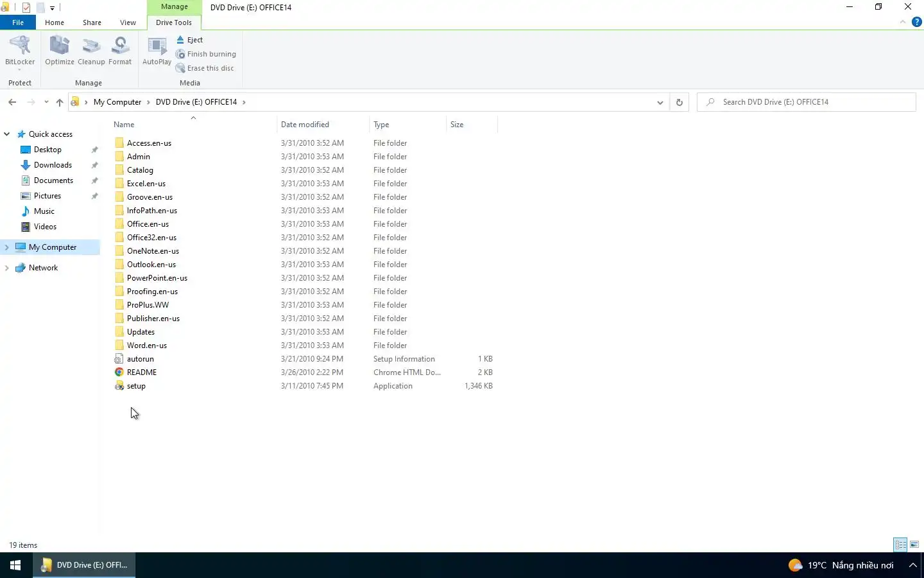The image size is (924, 578).
Task: Collapse the Quick access tree node
Action: [7, 134]
